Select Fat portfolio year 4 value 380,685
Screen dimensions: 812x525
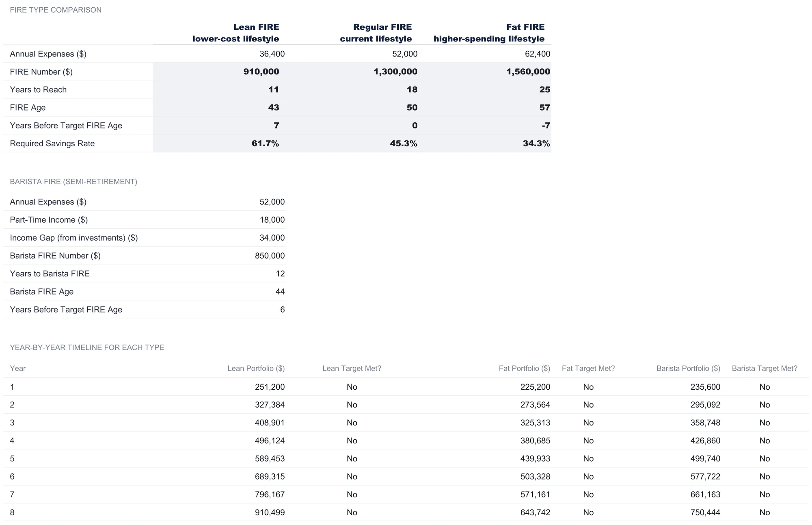coord(536,440)
